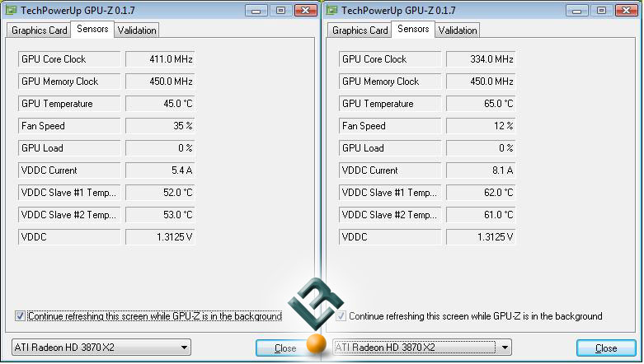Click the 62.0 °C slave temperature value
644x364 pixels.
point(481,192)
